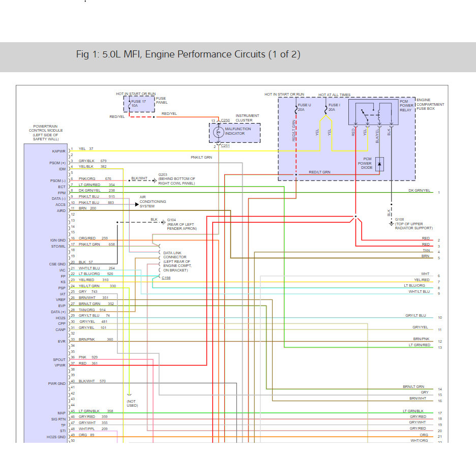Viewport: 476px width, 453px height.
Task: Click the 'YEL/RED 310' wire label
Action: pos(94,280)
